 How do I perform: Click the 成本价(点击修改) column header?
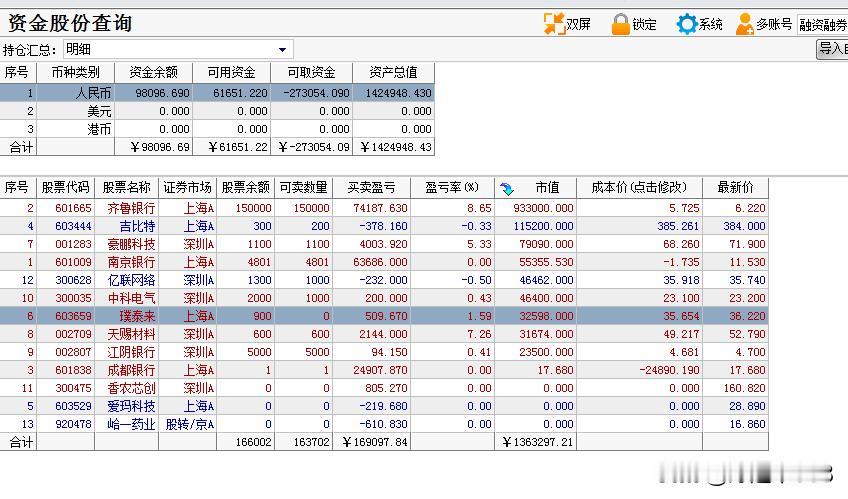639,188
